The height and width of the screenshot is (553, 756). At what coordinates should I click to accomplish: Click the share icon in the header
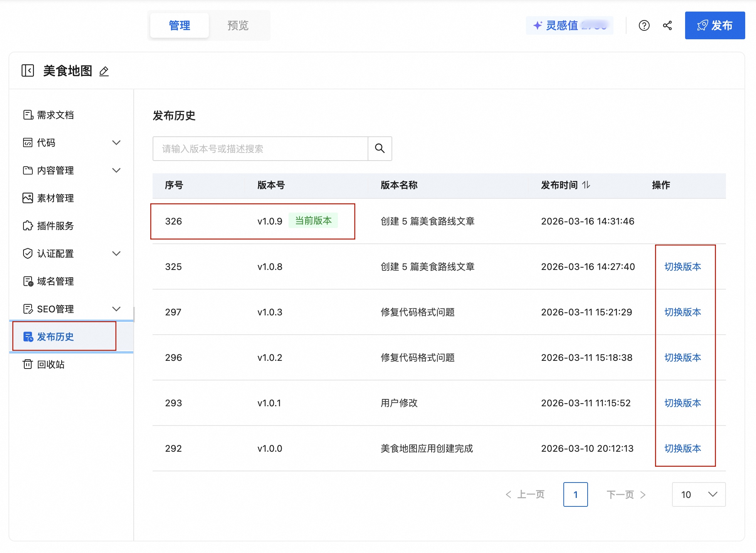click(668, 25)
